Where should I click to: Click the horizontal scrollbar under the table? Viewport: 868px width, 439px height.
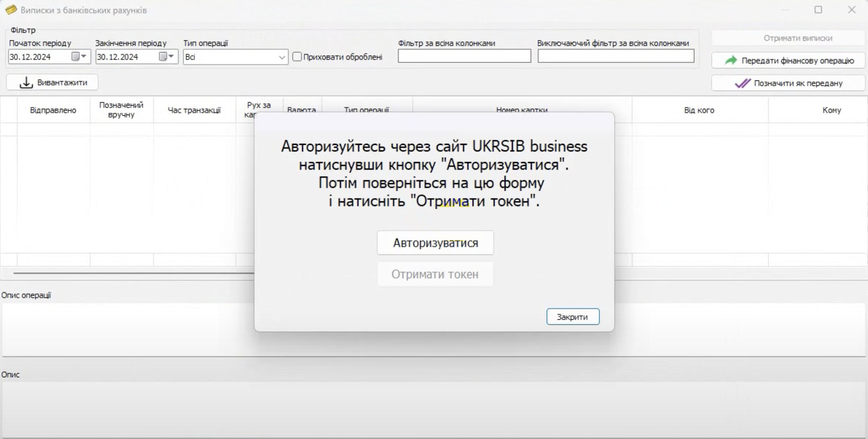(x=132, y=274)
